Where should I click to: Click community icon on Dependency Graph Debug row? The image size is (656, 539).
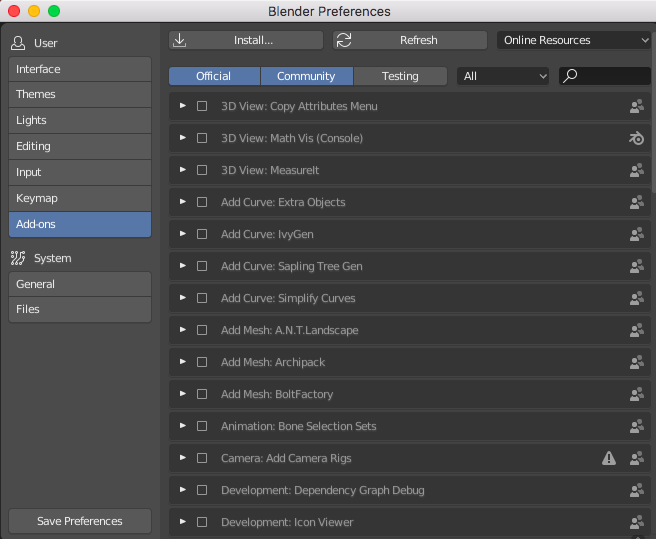pyautogui.click(x=637, y=490)
